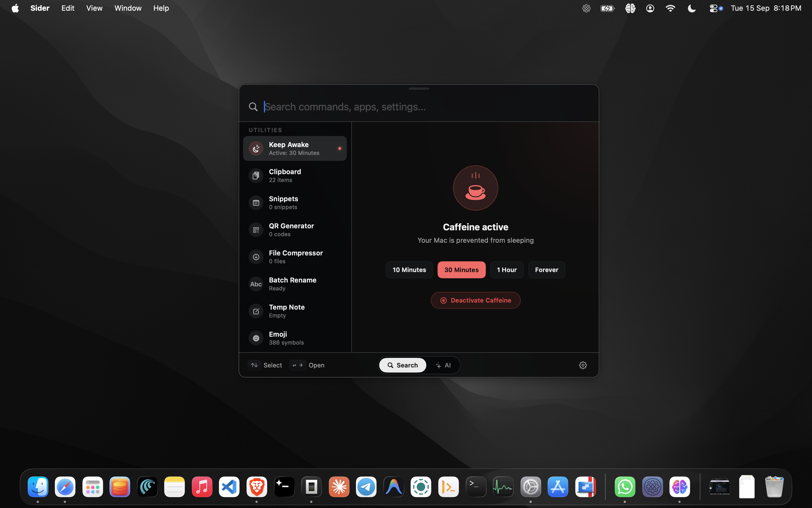
Task: Open the Wi-Fi menu
Action: click(670, 8)
